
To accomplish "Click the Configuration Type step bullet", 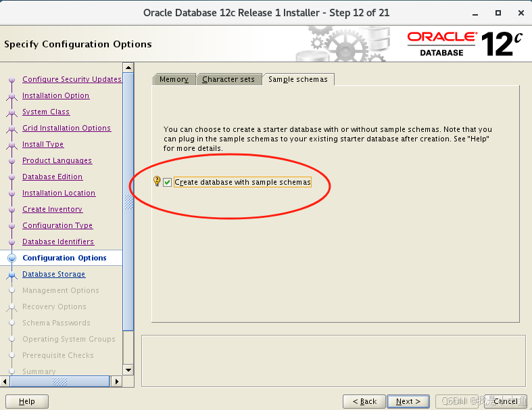I will pos(12,226).
